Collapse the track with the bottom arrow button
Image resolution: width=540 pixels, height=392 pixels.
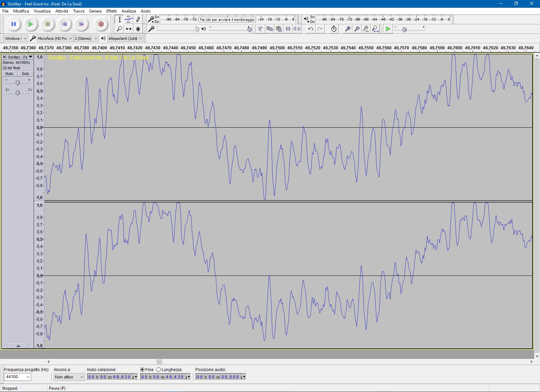pos(18,346)
